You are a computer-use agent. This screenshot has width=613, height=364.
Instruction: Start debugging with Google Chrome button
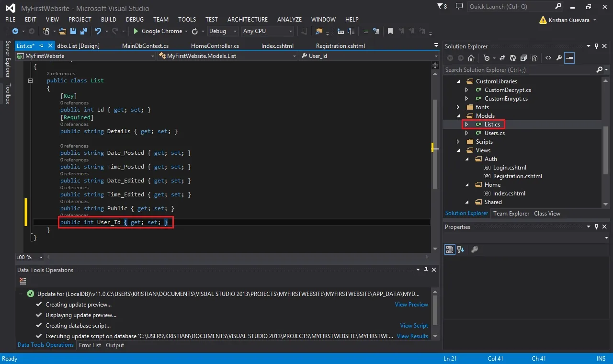158,31
